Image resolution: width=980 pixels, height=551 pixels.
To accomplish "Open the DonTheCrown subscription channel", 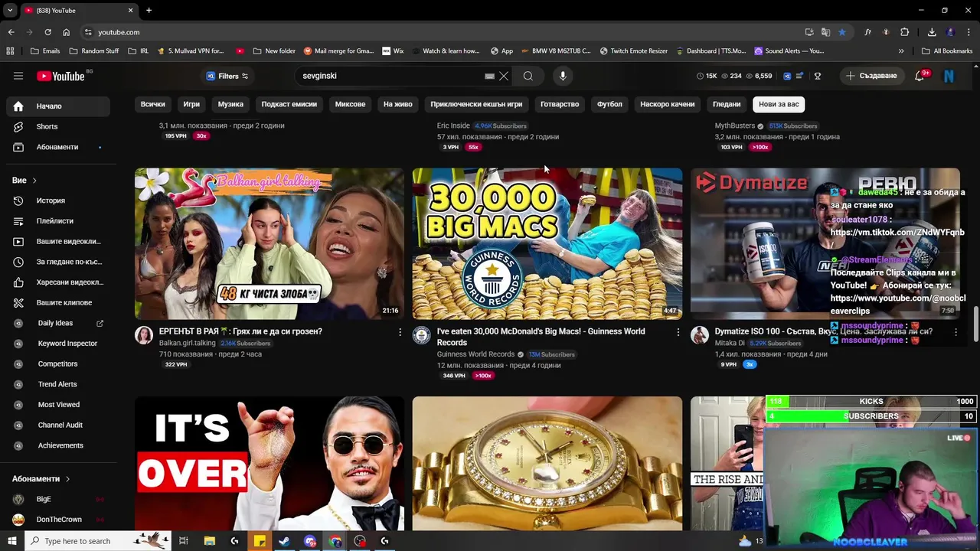I will (x=58, y=520).
